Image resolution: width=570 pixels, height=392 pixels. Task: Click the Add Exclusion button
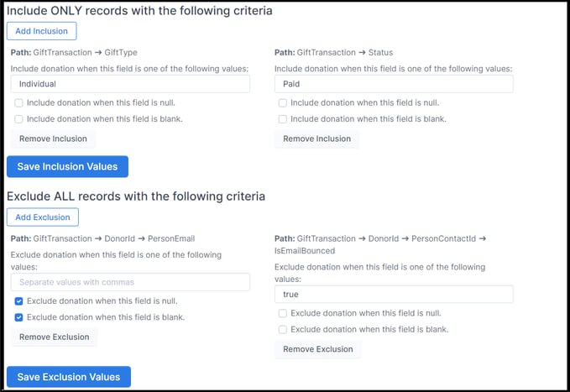(43, 217)
